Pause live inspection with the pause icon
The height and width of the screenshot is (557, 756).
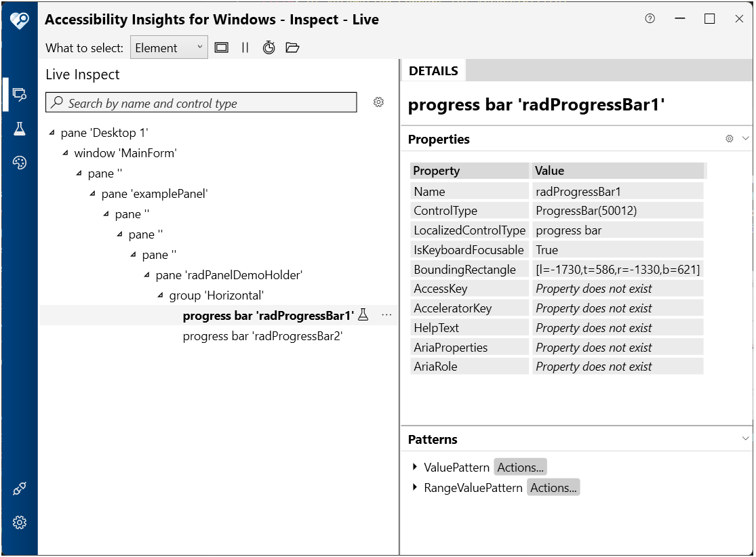point(245,47)
